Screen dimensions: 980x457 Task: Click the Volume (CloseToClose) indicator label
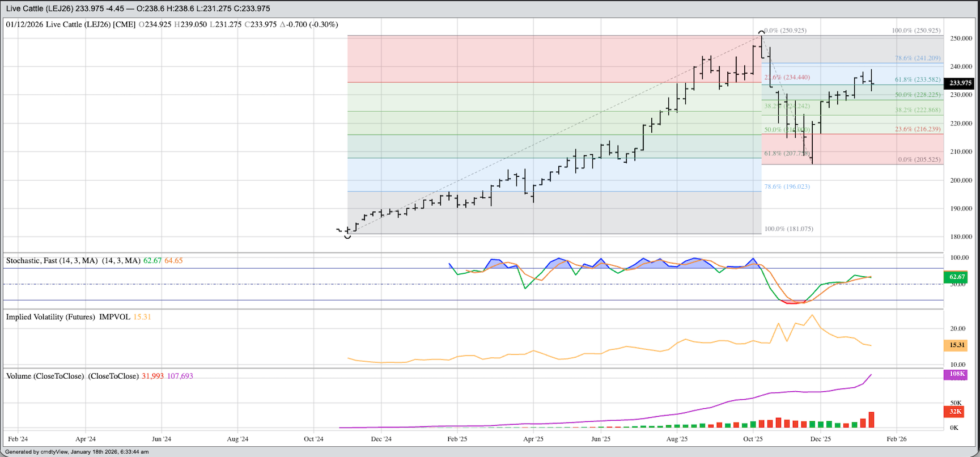(45, 376)
